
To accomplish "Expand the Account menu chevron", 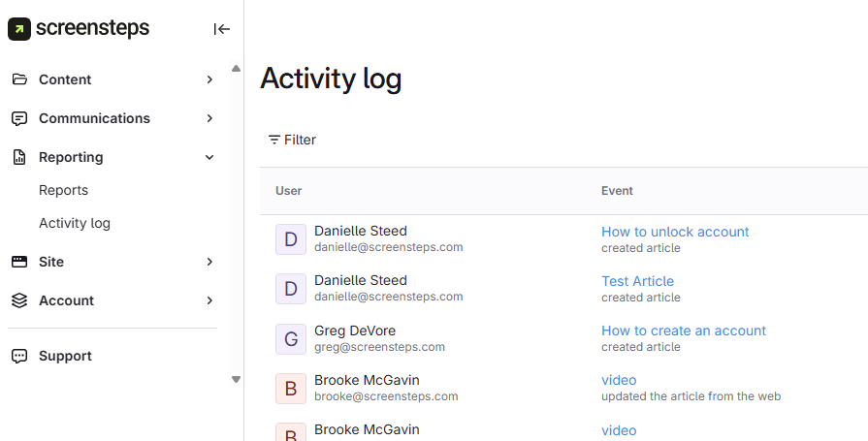I will (x=209, y=300).
